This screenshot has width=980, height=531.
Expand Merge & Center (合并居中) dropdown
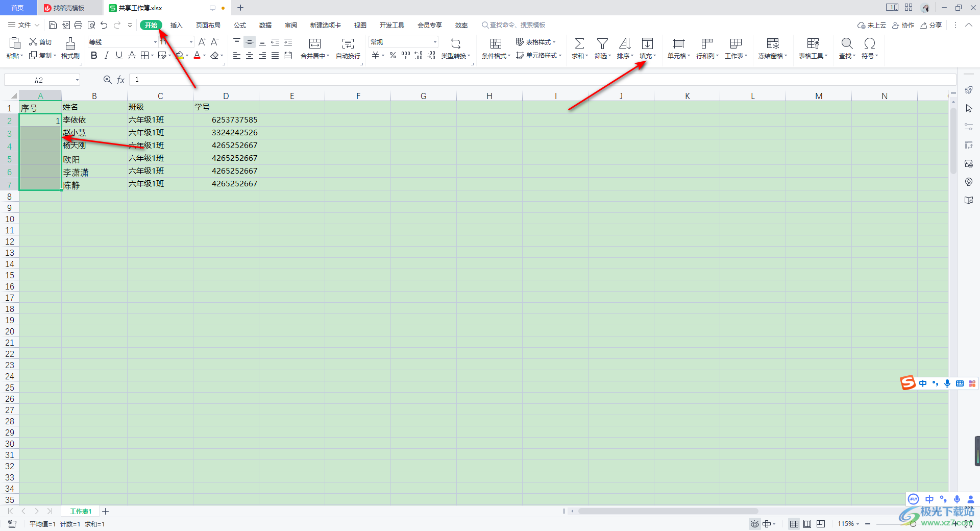point(328,56)
